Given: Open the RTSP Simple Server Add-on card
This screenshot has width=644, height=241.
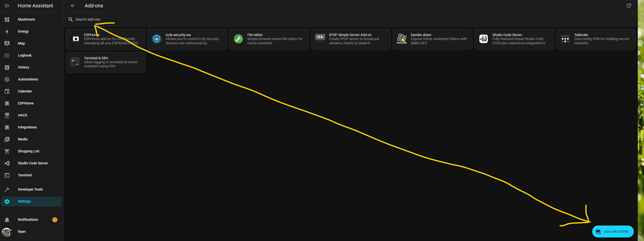Looking at the screenshot, I should tap(350, 39).
